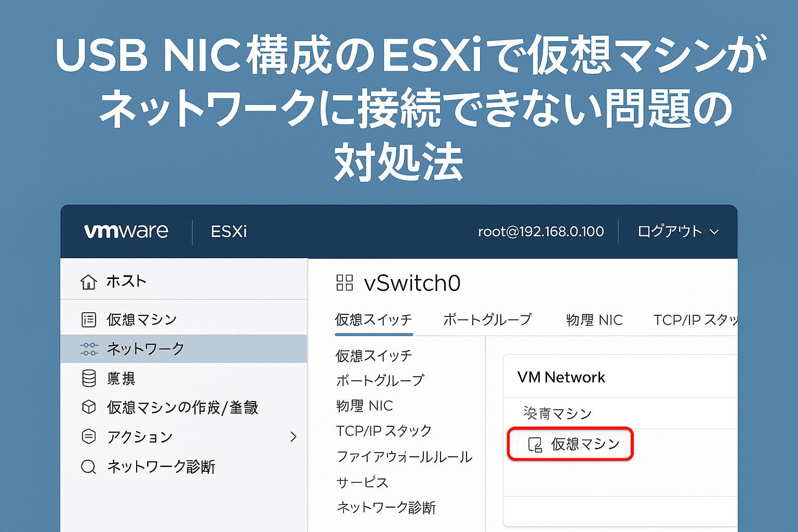Image resolution: width=798 pixels, height=532 pixels.
Task: Switch to the 物理 NIC tab
Action: (594, 320)
